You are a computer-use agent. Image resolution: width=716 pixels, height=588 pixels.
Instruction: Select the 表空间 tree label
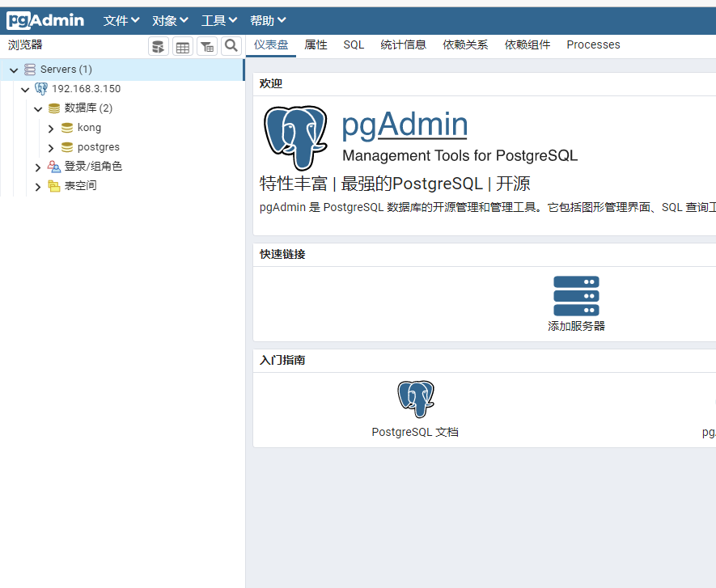pos(80,186)
